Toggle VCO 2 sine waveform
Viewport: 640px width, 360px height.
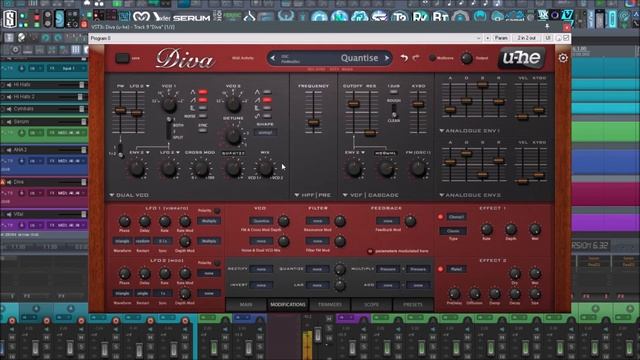(x=267, y=116)
